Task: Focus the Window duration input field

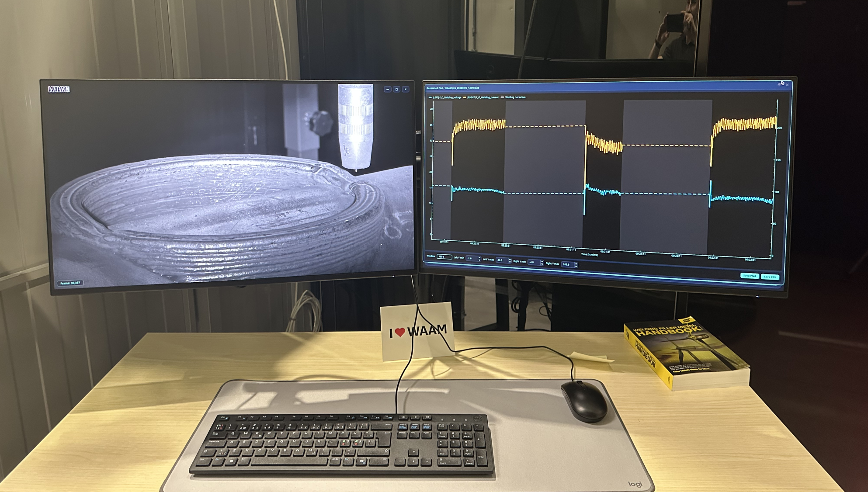Action: [444, 256]
